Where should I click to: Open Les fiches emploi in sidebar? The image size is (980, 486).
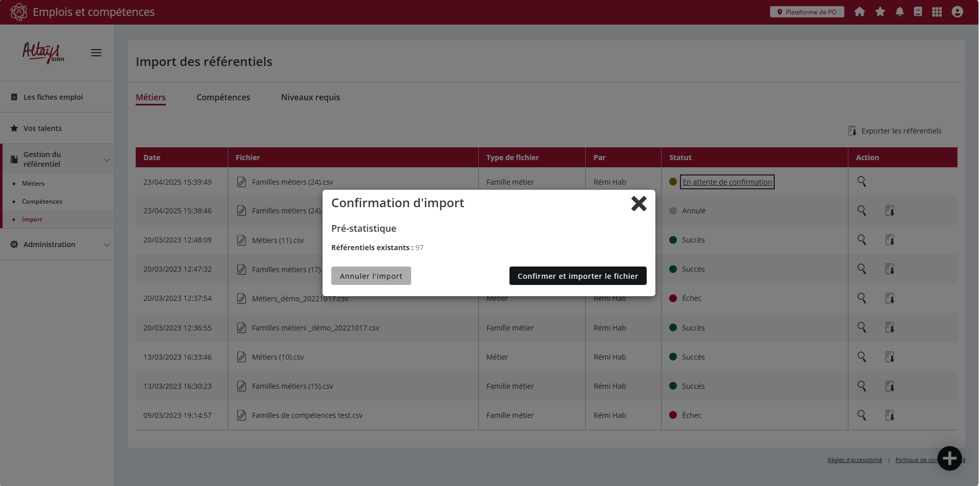53,97
